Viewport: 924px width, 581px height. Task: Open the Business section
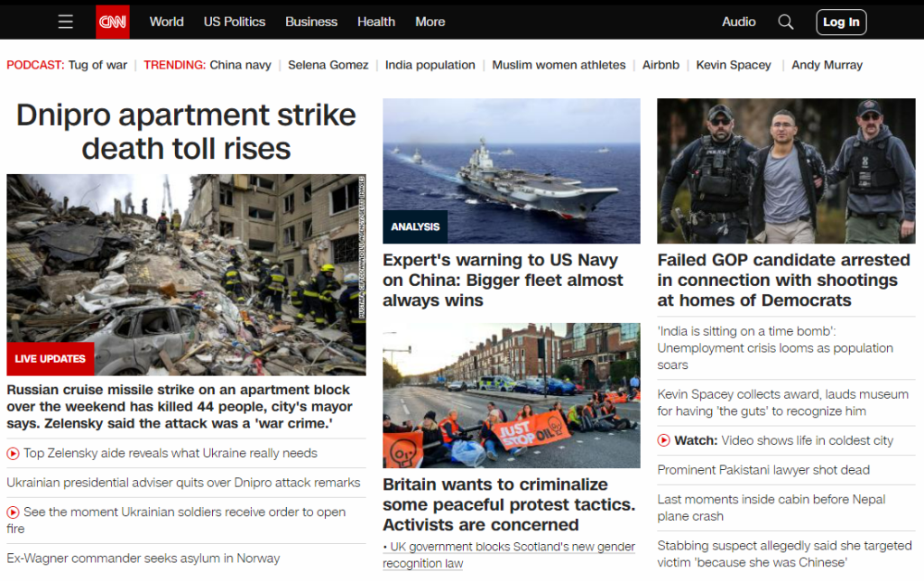pyautogui.click(x=311, y=22)
